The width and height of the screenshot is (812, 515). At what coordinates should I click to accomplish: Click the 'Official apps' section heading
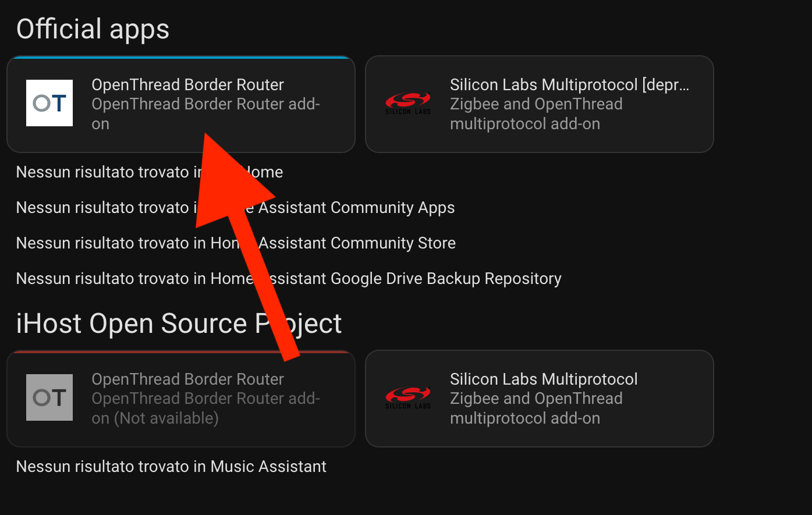(x=93, y=29)
